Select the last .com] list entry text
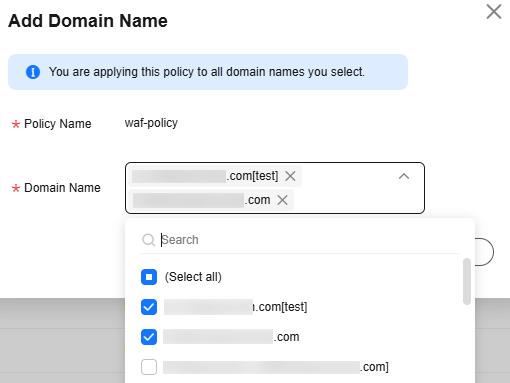 coord(276,367)
